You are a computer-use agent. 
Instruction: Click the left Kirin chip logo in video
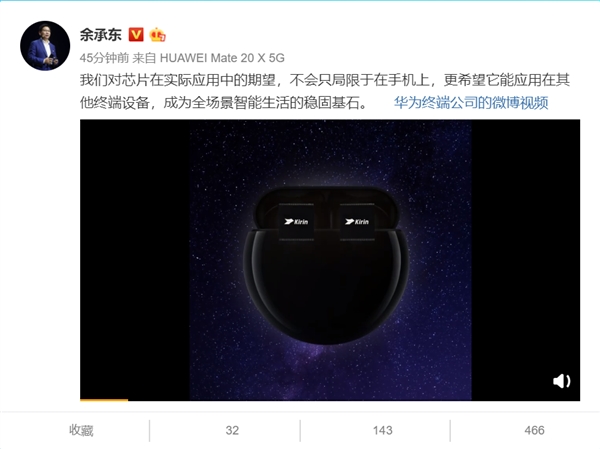point(296,222)
